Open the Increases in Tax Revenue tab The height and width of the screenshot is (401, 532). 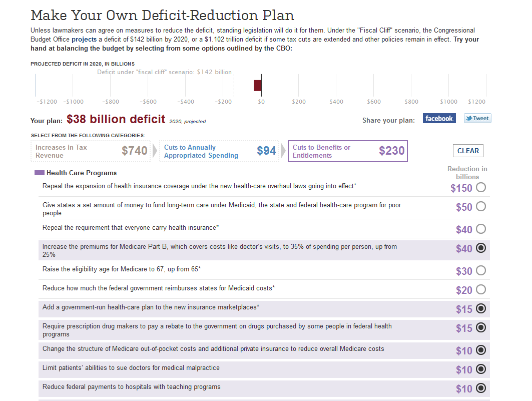point(92,151)
